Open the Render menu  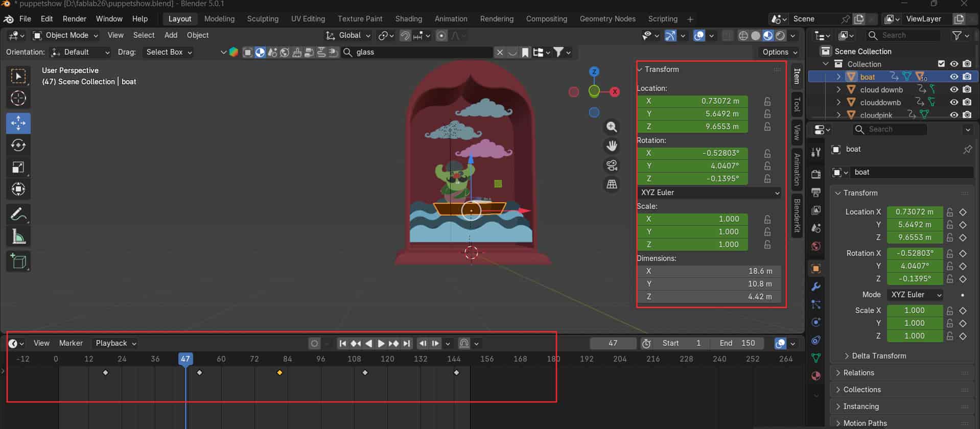[75, 19]
